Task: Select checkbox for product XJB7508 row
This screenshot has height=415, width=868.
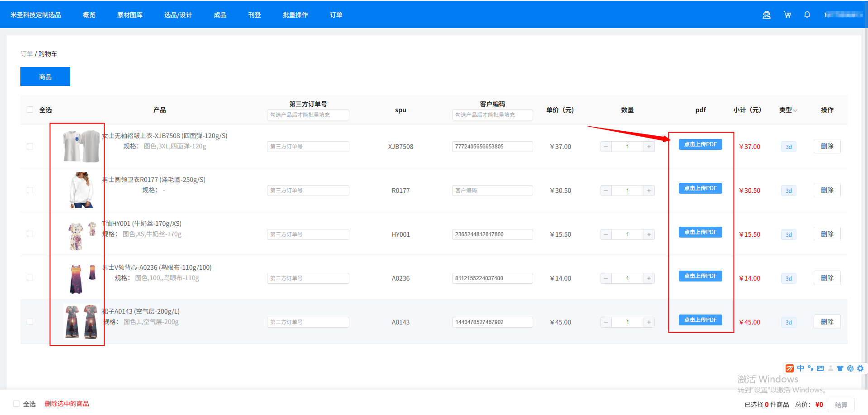Action: (30, 146)
